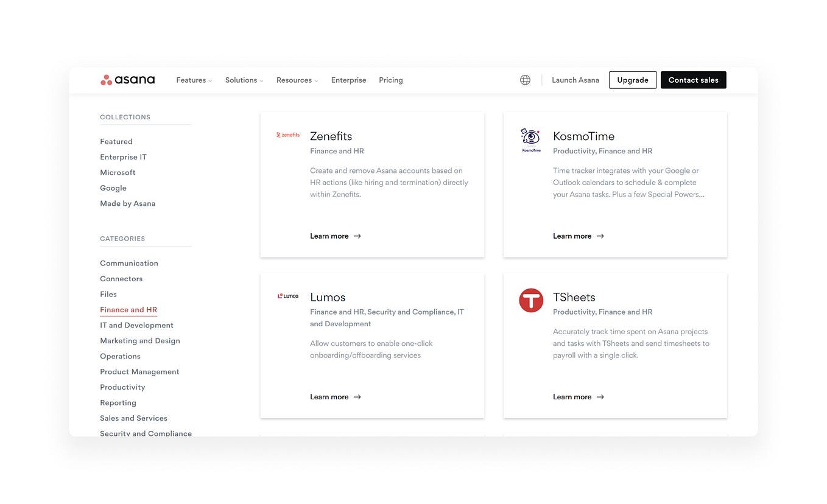Image resolution: width=827 pixels, height=504 pixels.
Task: Click the Contact sales button
Action: pyautogui.click(x=693, y=80)
